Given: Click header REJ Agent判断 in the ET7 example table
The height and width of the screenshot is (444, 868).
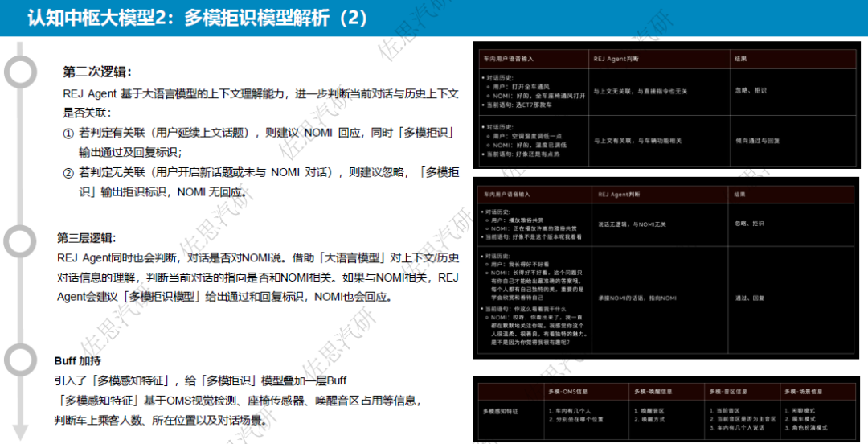Looking at the screenshot, I should pyautogui.click(x=616, y=59).
